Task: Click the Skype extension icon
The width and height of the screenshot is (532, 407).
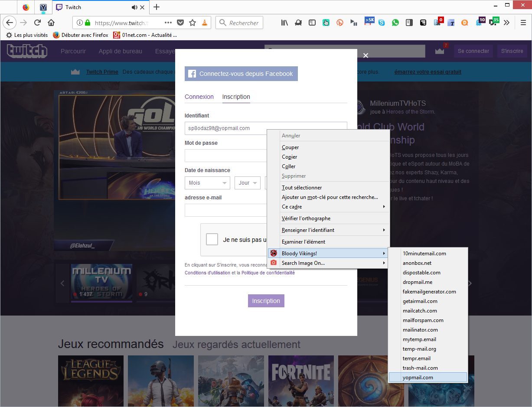Action: [382, 23]
